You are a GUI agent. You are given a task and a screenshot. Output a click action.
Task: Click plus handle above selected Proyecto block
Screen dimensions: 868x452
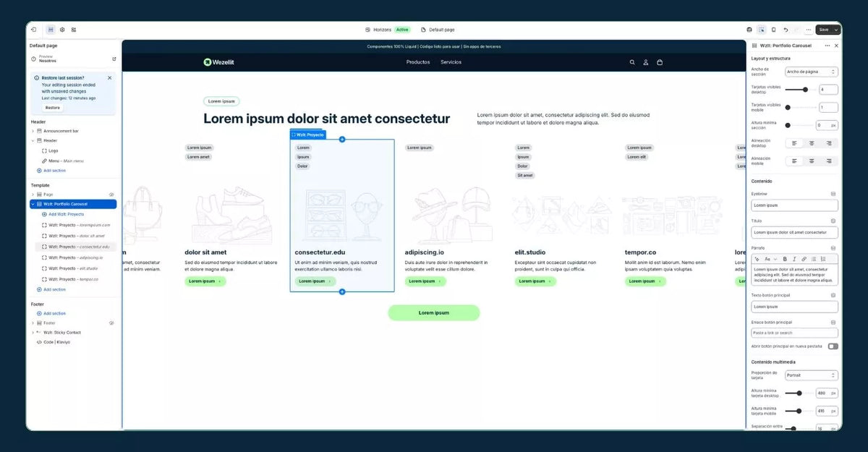(x=342, y=139)
